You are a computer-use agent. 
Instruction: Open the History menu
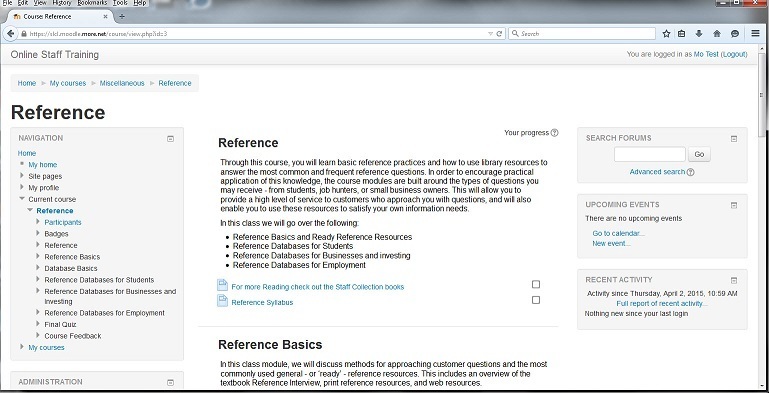click(x=62, y=3)
